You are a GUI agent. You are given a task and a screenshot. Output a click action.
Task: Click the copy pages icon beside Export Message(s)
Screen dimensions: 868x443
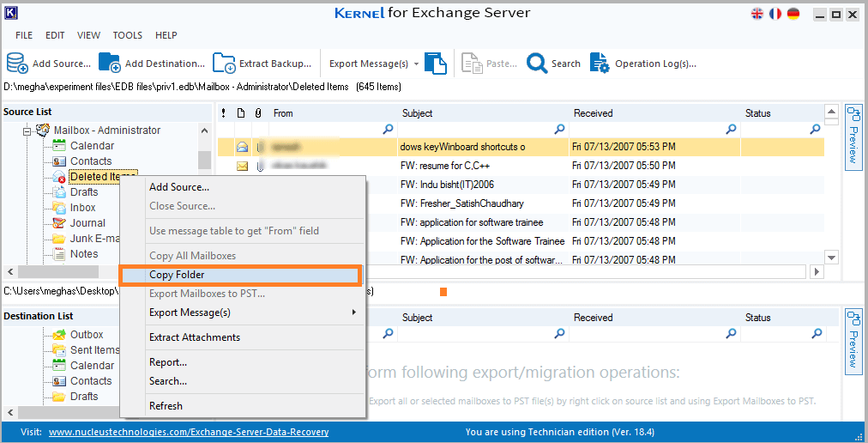pyautogui.click(x=436, y=64)
